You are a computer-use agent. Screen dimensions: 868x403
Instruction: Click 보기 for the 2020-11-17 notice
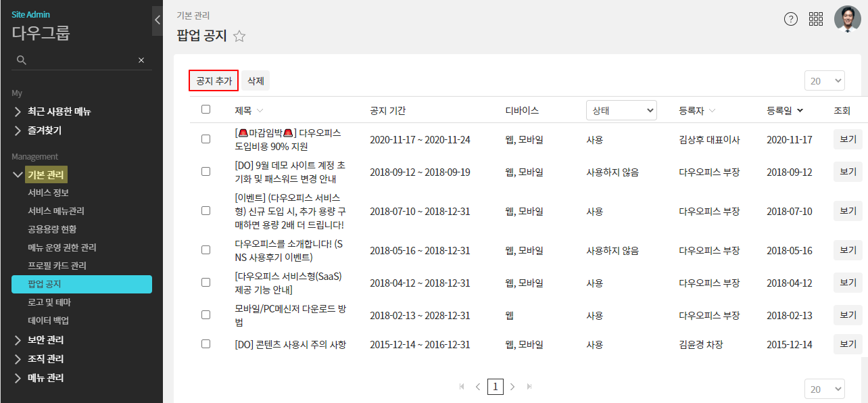(848, 140)
